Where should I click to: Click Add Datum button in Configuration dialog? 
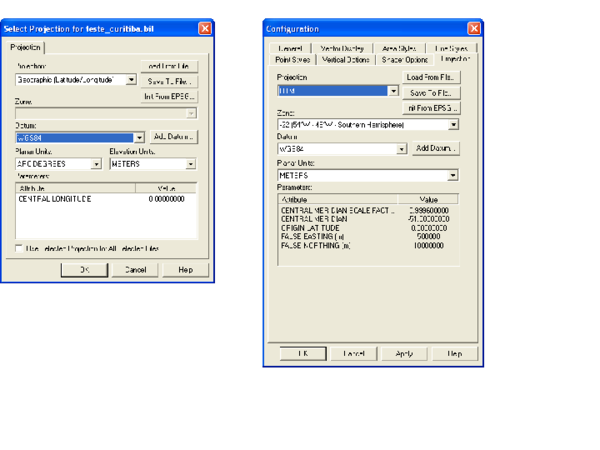pos(435,148)
